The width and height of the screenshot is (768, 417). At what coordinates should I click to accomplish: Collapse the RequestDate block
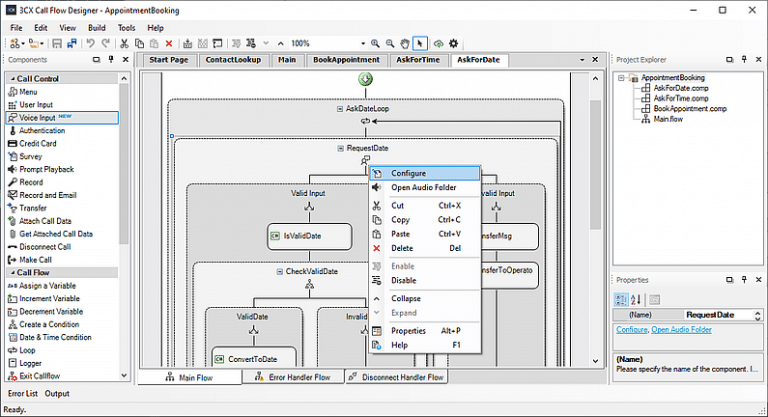339,148
